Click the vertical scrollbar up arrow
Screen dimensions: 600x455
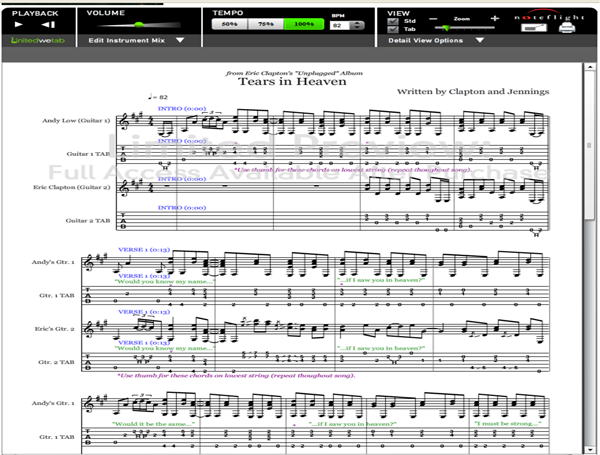coord(589,67)
